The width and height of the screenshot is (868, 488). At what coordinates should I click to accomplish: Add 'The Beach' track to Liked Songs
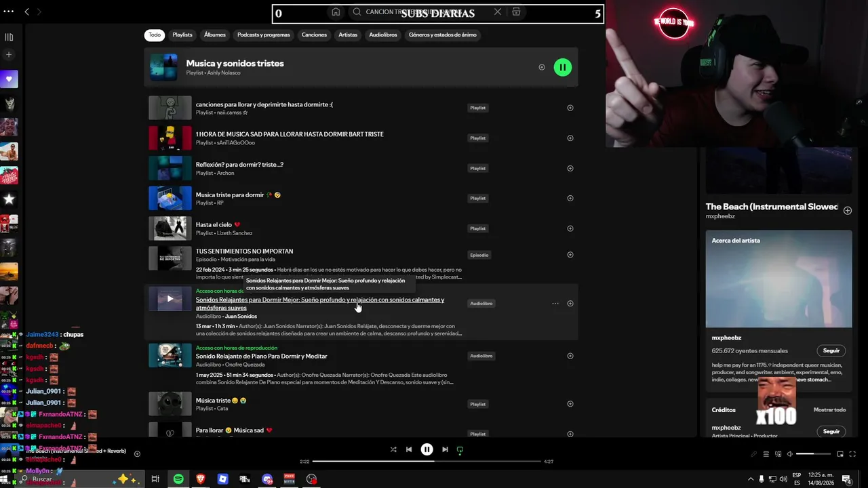tap(848, 211)
